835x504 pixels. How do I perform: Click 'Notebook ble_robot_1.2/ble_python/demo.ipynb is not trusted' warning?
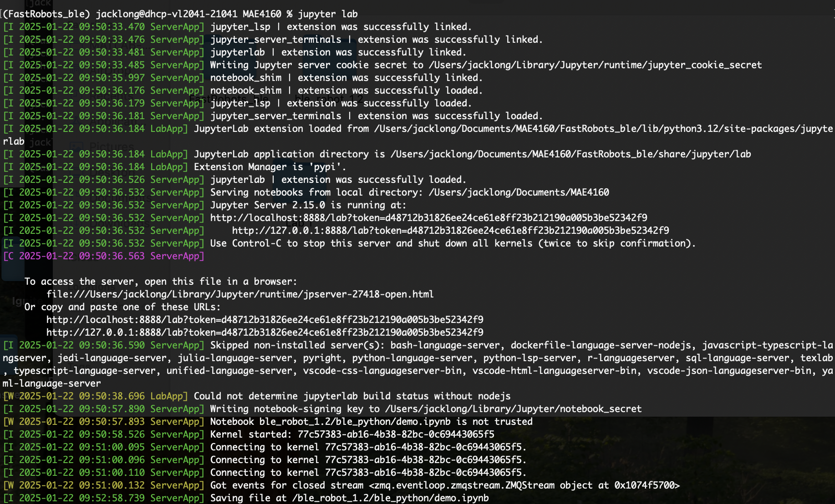tap(268, 422)
